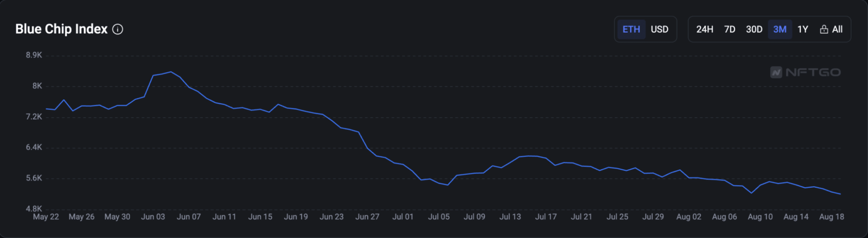Screen dimensions: 868x238
Task: Click the NFTGO watermark logo
Action: [805, 72]
